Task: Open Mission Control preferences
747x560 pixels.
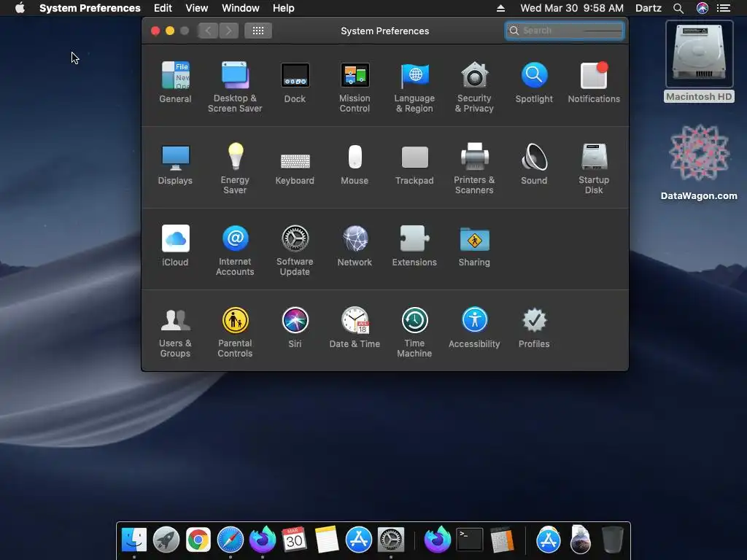Action: point(355,87)
